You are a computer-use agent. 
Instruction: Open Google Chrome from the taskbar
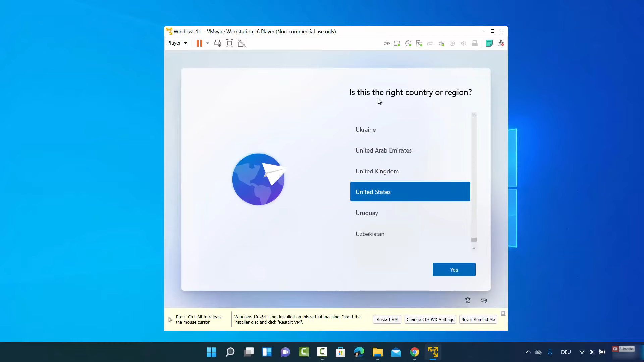415,352
